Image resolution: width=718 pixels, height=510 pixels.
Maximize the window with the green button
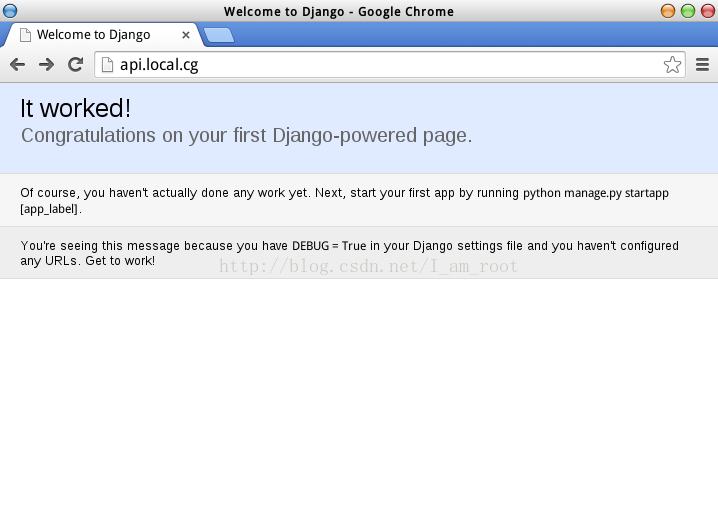pos(688,11)
